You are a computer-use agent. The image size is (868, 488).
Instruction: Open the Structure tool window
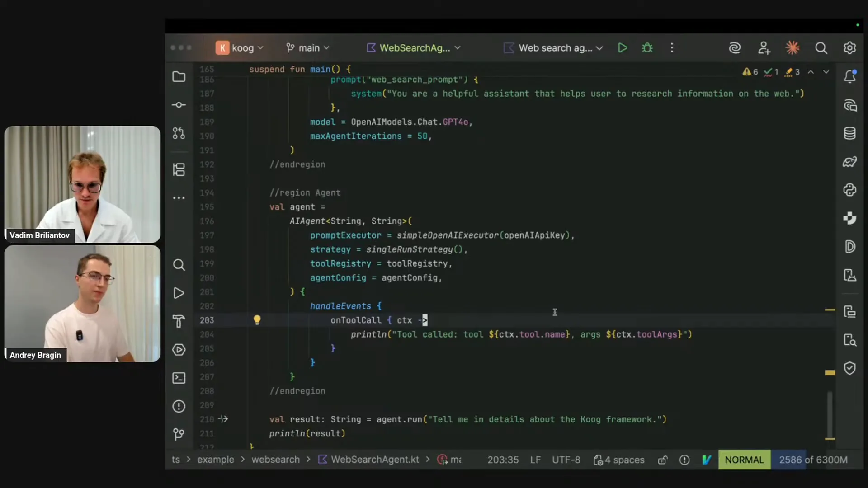point(179,170)
